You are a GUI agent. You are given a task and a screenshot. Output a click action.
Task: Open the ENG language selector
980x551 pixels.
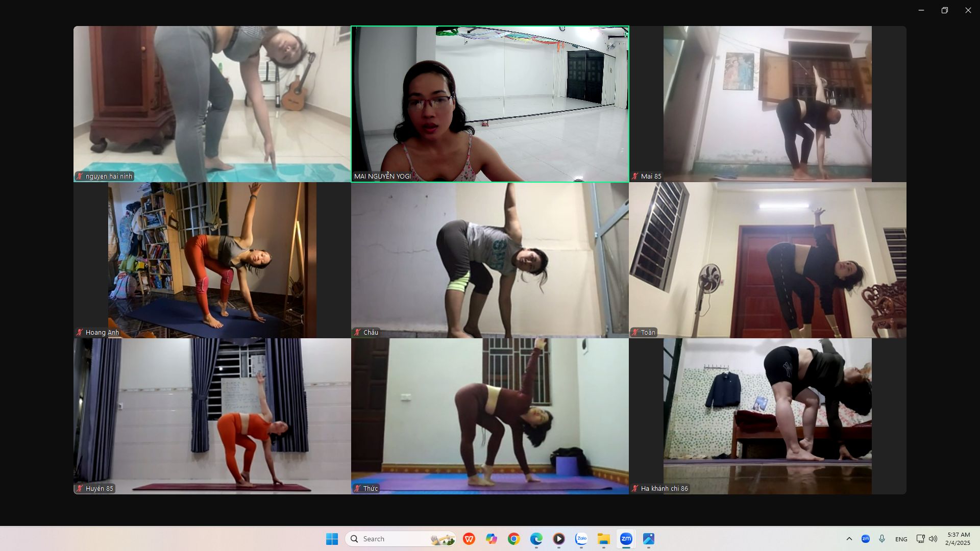(x=901, y=539)
